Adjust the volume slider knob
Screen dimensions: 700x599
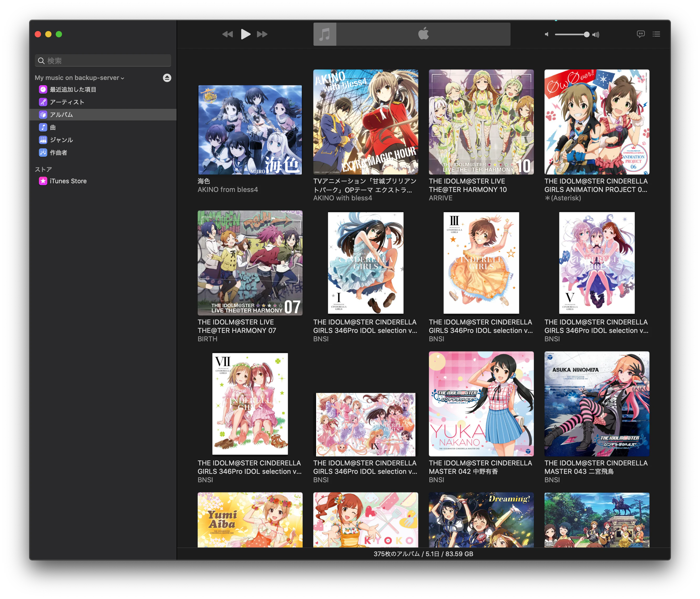coord(586,34)
